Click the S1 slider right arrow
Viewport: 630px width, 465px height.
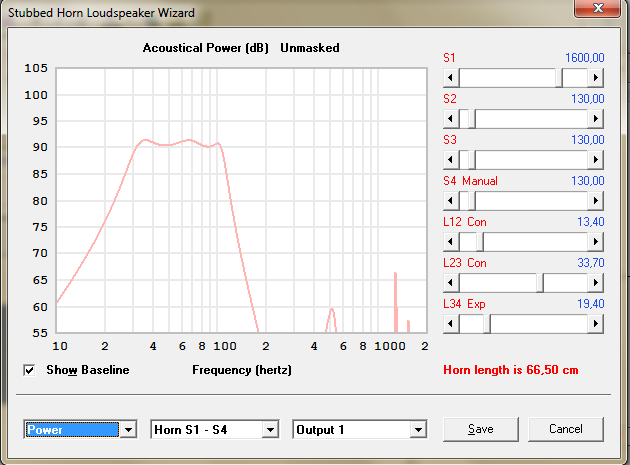point(595,78)
